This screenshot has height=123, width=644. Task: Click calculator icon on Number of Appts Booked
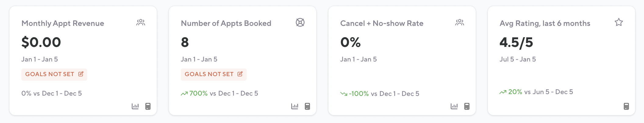307,106
